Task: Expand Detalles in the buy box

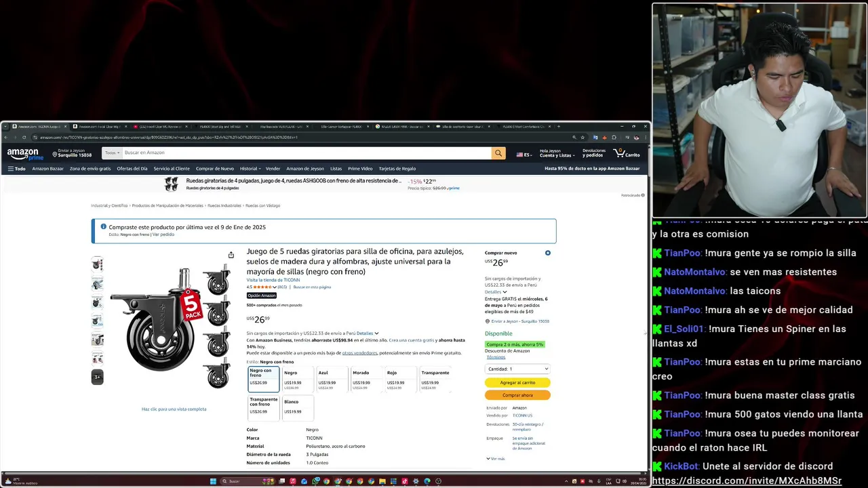Action: (496, 292)
